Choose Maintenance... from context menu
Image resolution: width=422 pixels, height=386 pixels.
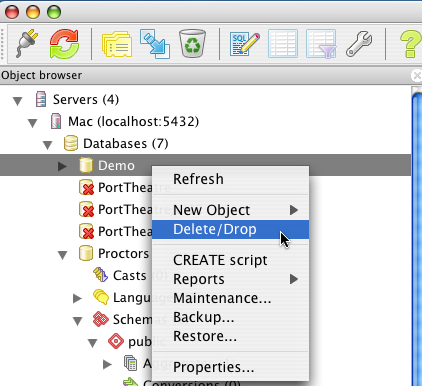[x=230, y=298]
